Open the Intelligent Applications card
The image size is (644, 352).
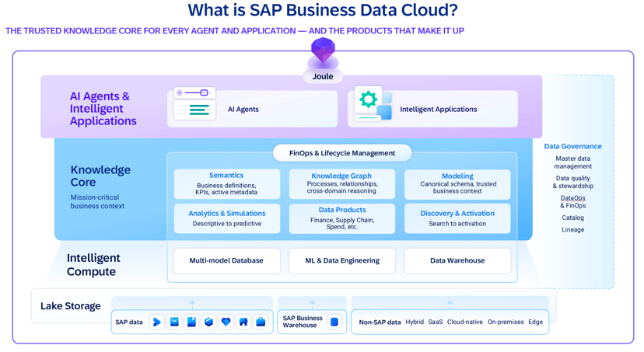tap(432, 109)
